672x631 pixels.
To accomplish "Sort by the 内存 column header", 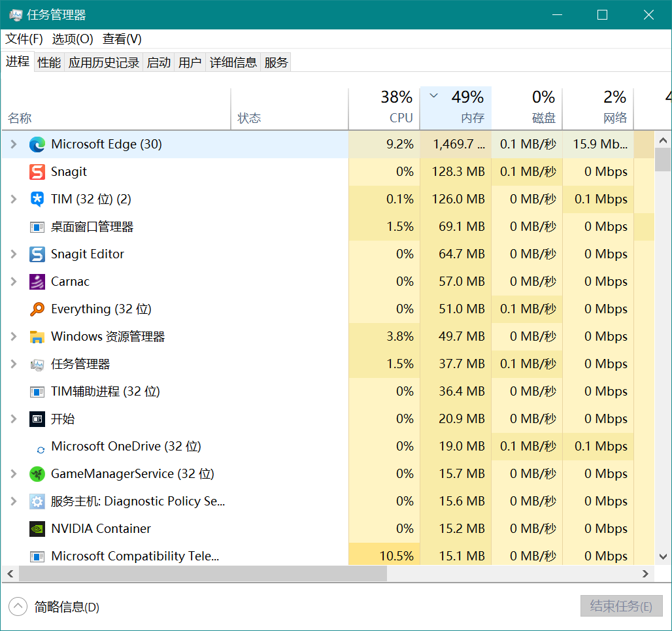I will [x=456, y=109].
